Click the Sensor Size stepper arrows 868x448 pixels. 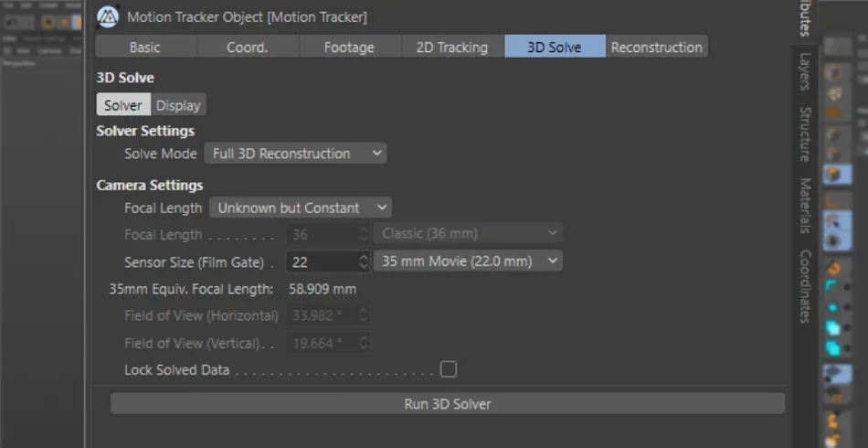coord(364,261)
